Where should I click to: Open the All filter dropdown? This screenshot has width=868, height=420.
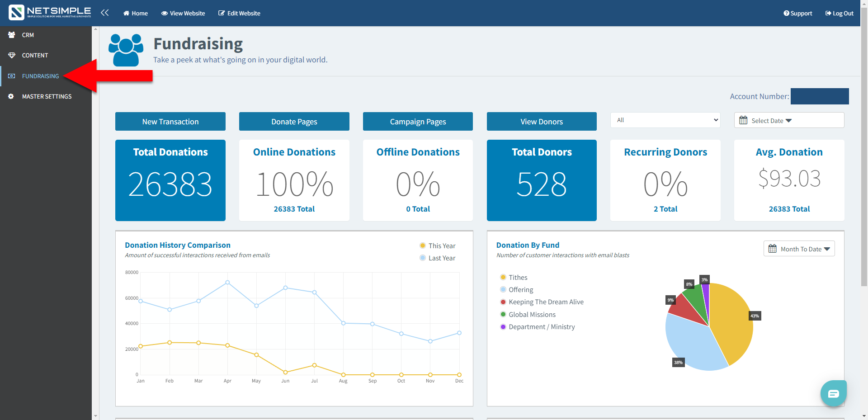(665, 120)
